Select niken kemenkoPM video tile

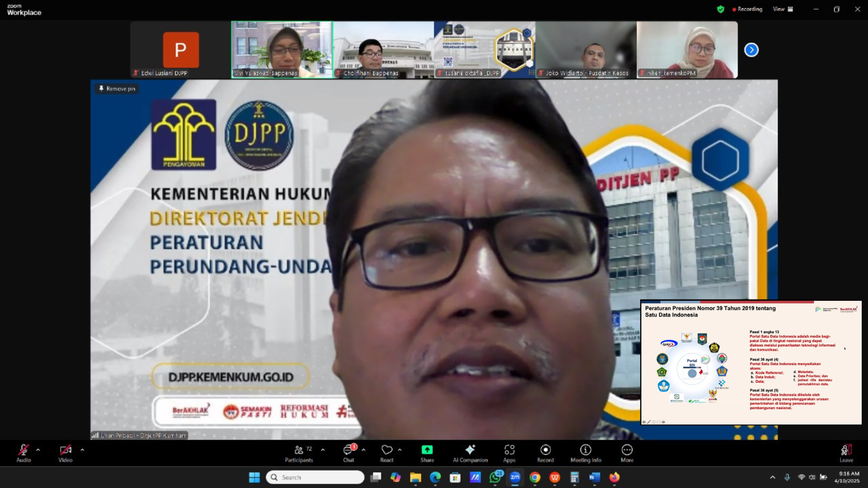coord(687,50)
